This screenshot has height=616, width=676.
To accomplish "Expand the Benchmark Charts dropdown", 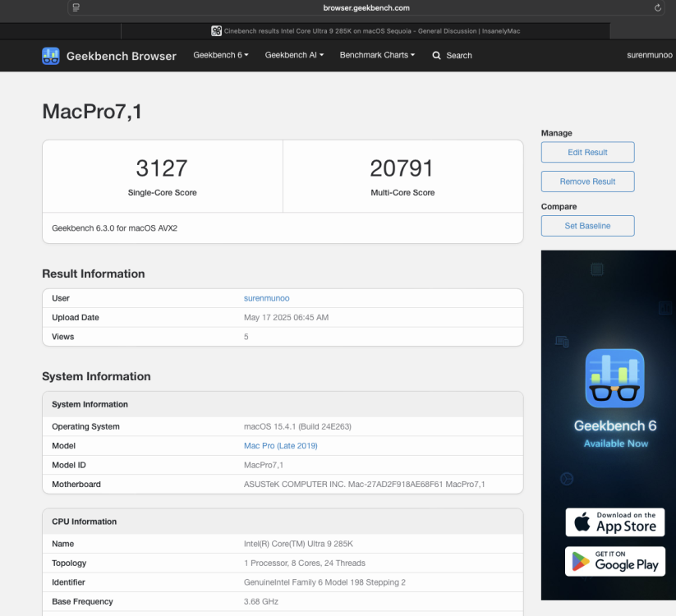I will (x=377, y=55).
